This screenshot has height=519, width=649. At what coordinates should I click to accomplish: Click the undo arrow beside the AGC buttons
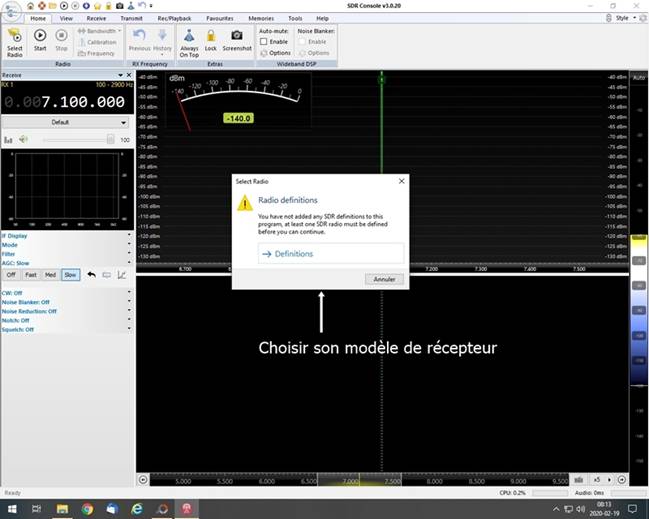(91, 275)
